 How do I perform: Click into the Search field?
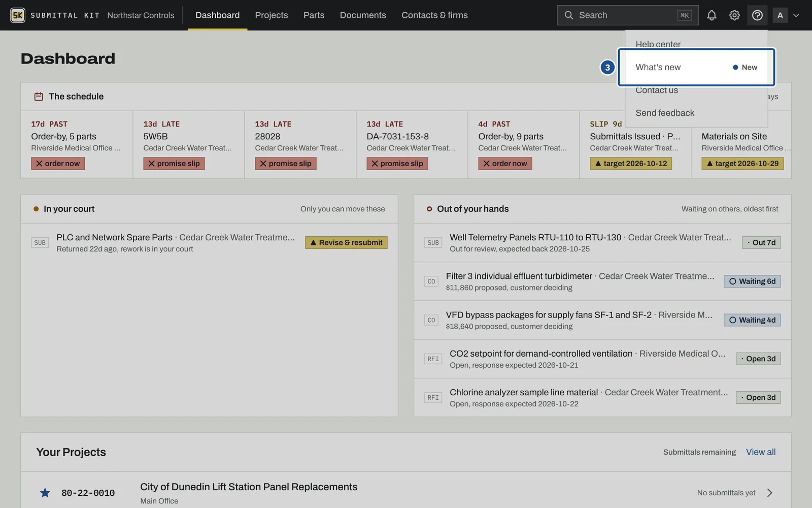(628, 15)
